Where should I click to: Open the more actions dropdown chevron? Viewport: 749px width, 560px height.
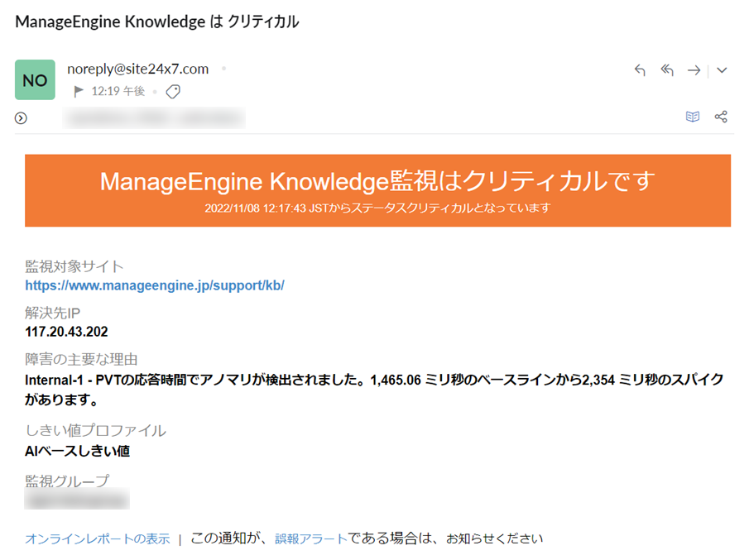pos(722,70)
